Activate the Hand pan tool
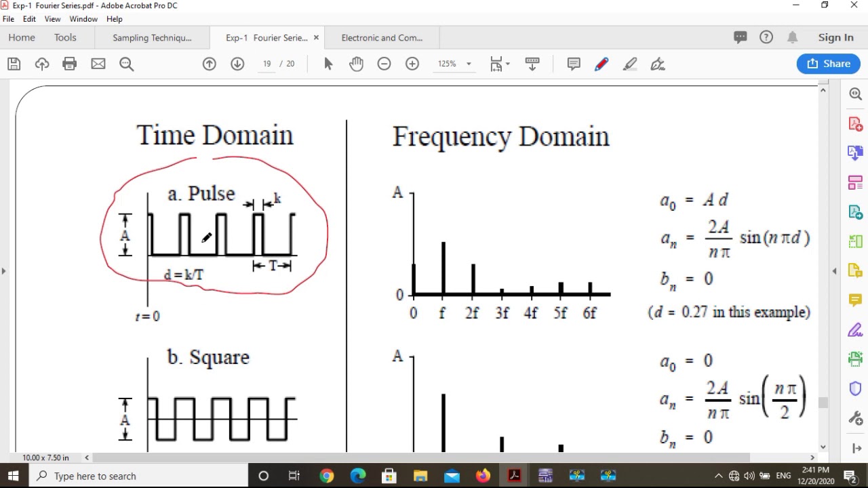 [x=357, y=64]
